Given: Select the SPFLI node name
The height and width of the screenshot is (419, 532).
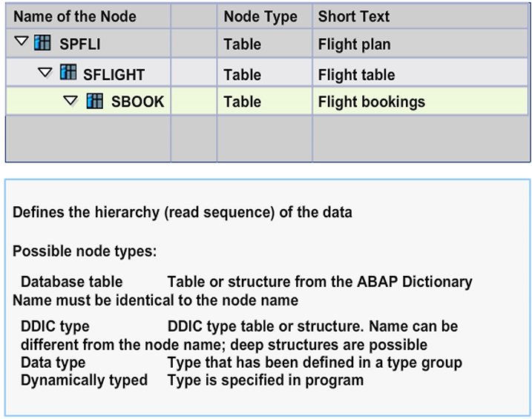Looking at the screenshot, I should click(x=80, y=44).
